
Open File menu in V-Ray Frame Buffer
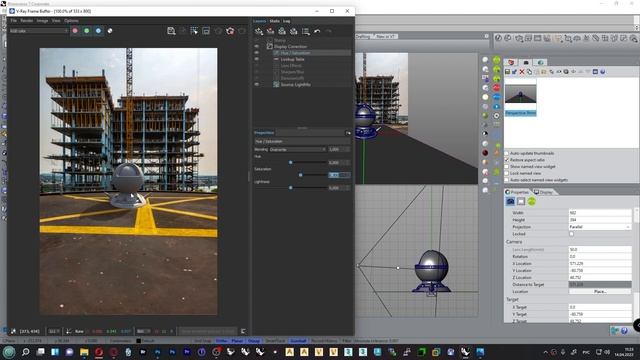tap(13, 20)
